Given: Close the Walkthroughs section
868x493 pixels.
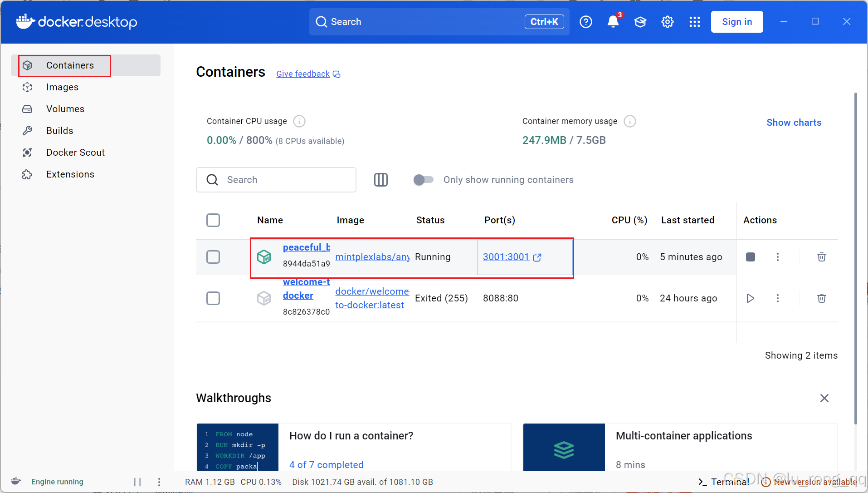Looking at the screenshot, I should [824, 398].
